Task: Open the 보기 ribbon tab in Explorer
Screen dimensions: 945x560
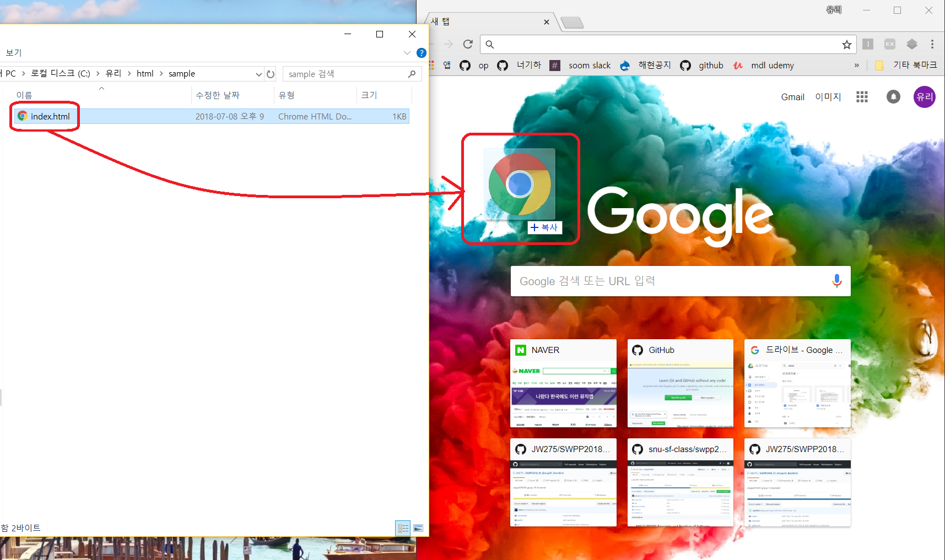Action: point(14,52)
